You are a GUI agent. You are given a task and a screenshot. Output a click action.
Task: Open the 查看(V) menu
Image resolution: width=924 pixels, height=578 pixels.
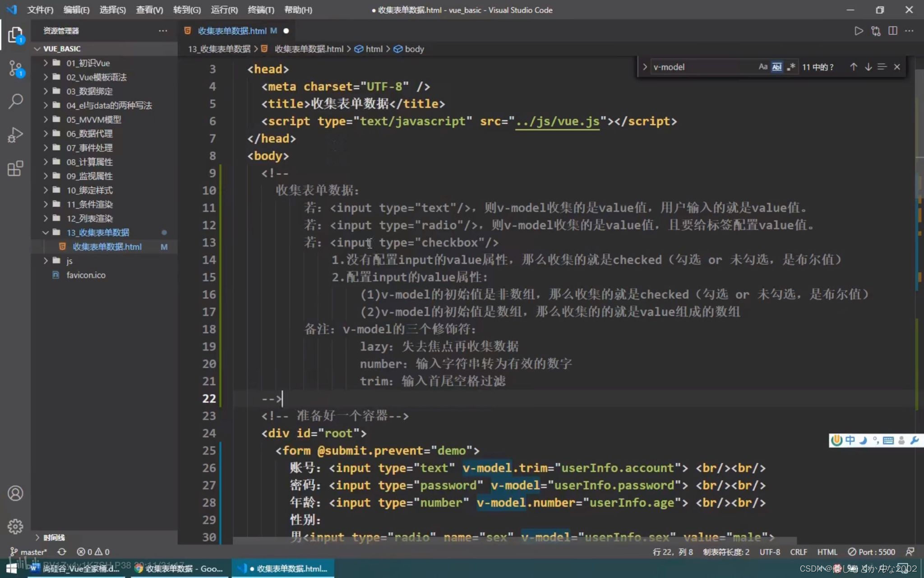tap(149, 10)
